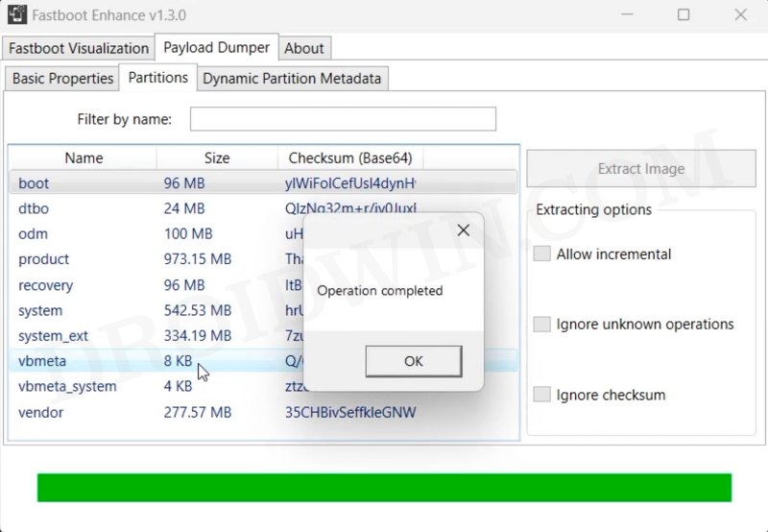Click the 24 MB size cell

pyautogui.click(x=184, y=208)
